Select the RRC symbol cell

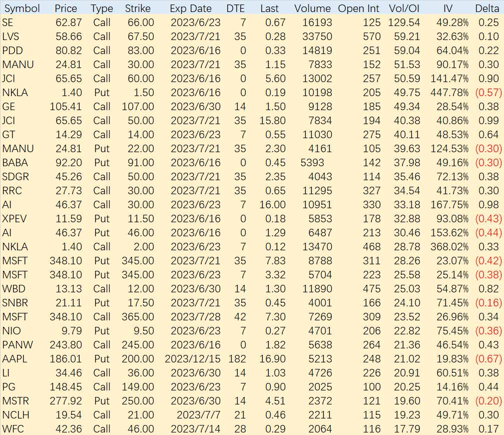(x=12, y=191)
